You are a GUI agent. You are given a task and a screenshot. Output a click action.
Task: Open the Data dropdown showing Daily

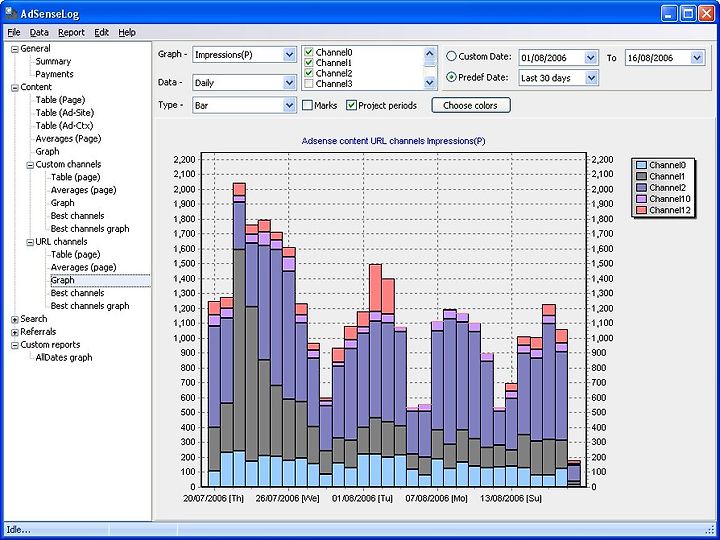pos(289,83)
